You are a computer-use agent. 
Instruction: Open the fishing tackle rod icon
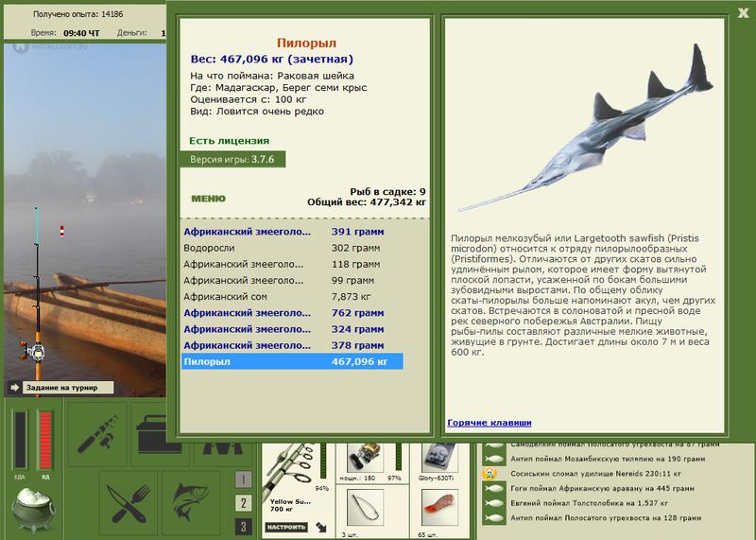tap(97, 434)
